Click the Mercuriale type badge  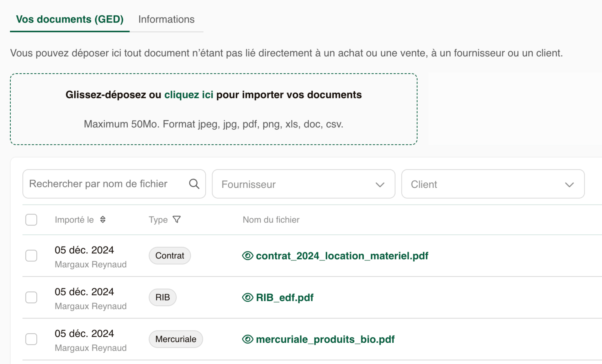(x=176, y=339)
